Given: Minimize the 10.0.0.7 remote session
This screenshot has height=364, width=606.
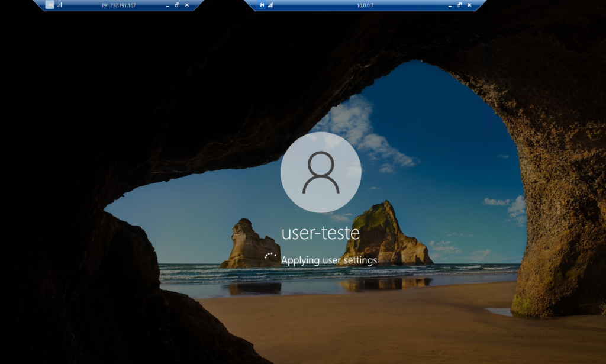Looking at the screenshot, I should (x=450, y=5).
